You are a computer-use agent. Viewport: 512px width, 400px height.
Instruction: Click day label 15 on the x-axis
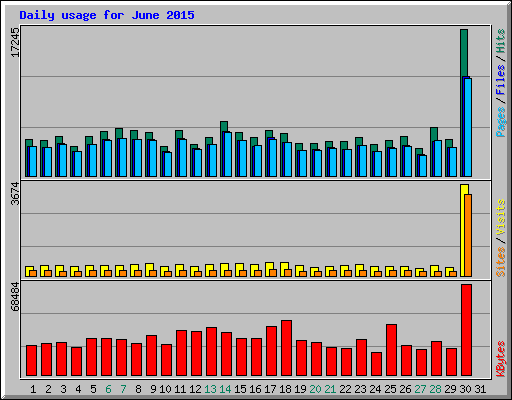pos(240,389)
